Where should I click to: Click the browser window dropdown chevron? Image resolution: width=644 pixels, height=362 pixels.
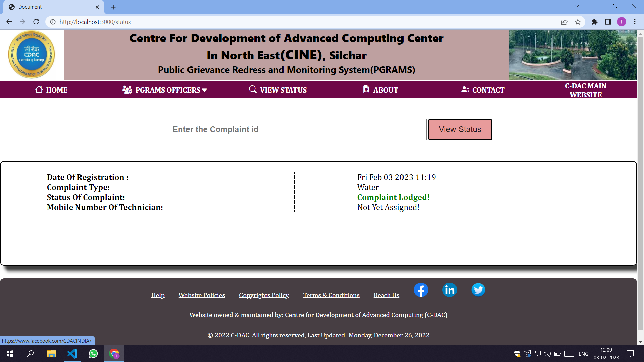point(577,6)
